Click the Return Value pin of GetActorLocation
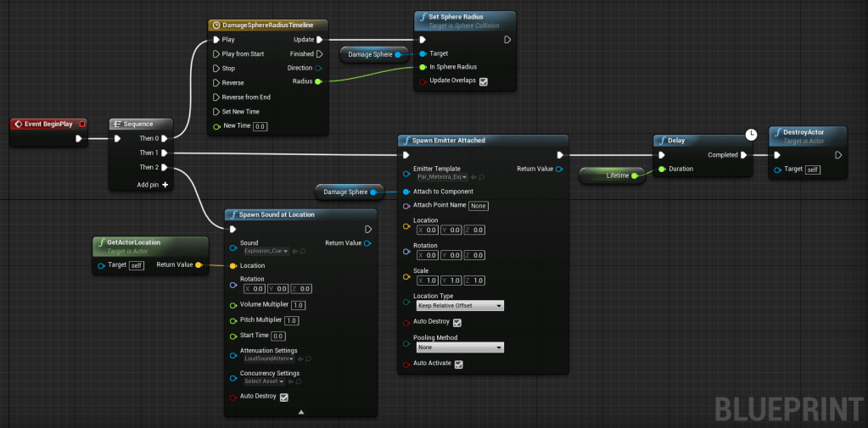Viewport: 868px width, 428px height. coord(199,265)
